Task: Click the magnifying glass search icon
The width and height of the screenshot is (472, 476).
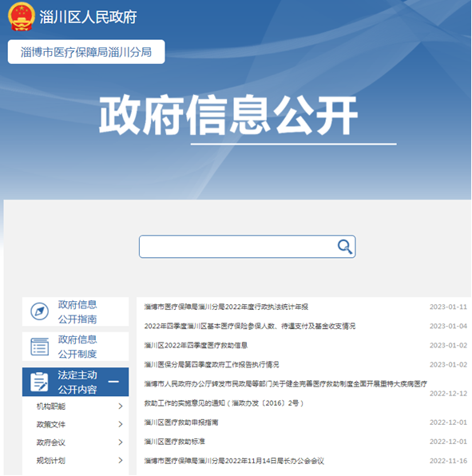Action: (x=345, y=247)
